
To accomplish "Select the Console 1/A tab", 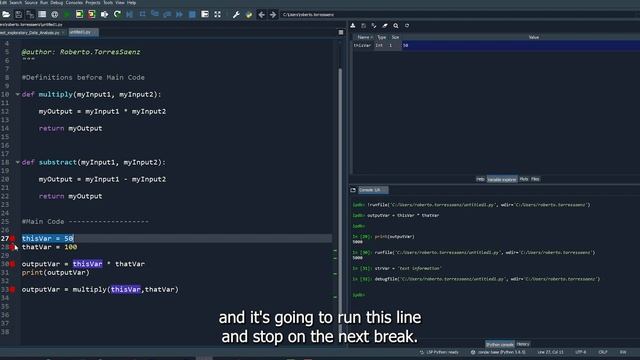I will coord(373,190).
